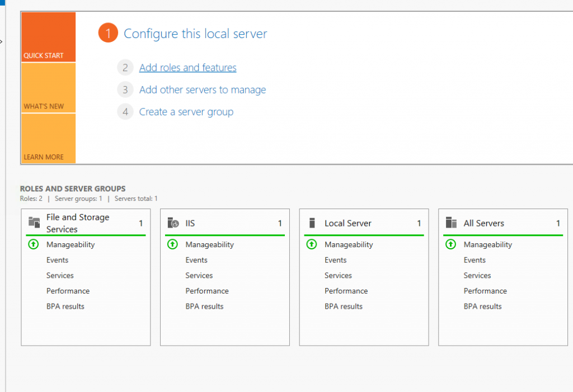The height and width of the screenshot is (392, 573).
Task: Switch to the WHAT'S NEW tab
Action: tap(48, 88)
